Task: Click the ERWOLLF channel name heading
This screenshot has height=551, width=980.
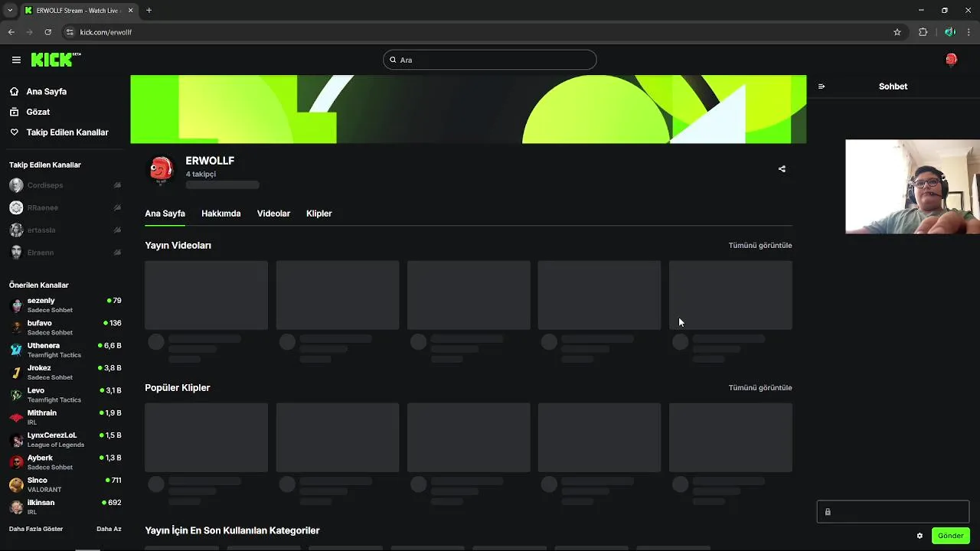Action: tap(210, 161)
